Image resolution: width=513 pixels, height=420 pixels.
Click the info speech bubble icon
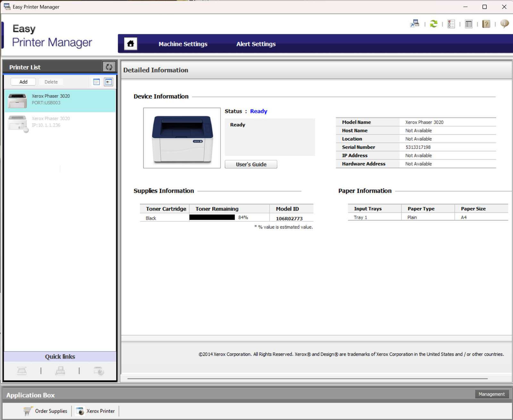tap(504, 23)
